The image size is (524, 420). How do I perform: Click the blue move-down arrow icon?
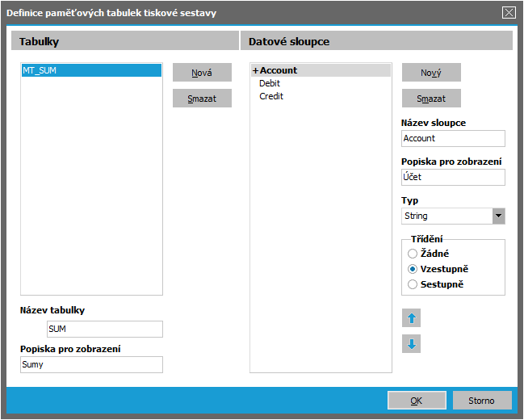pos(412,344)
